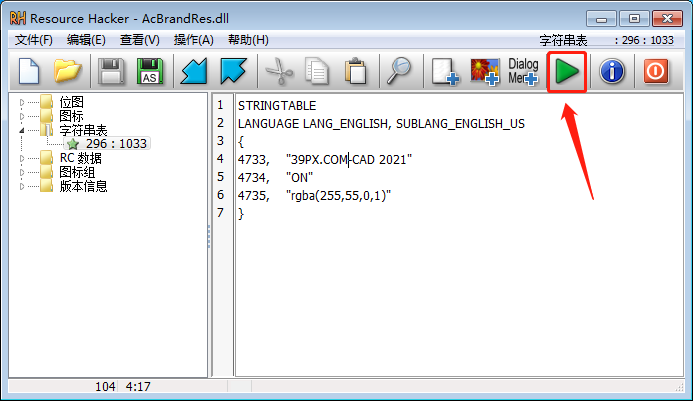Click the green Compile Script play button
This screenshot has height=401, width=693.
pyautogui.click(x=567, y=71)
